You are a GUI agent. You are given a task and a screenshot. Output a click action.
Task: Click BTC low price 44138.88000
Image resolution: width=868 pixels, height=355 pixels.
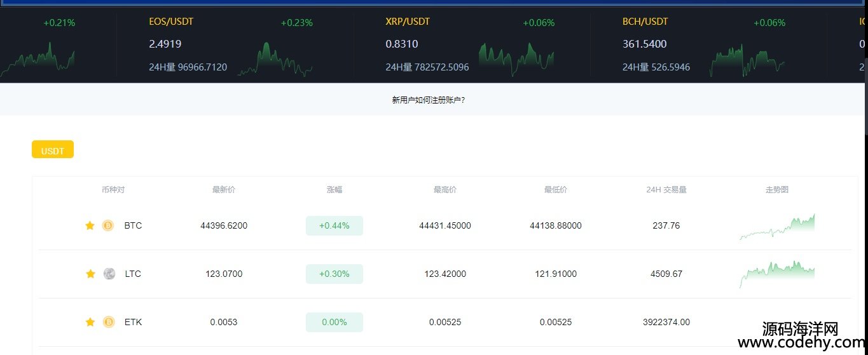pos(556,225)
